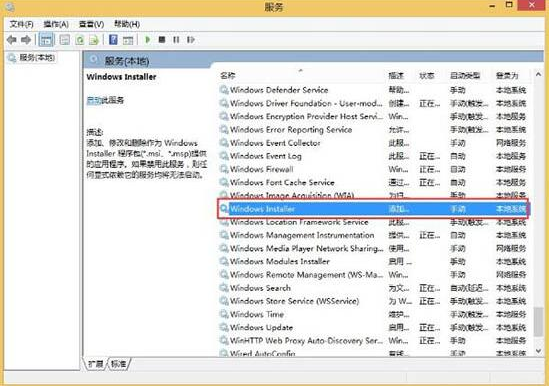Image resolution: width=549 pixels, height=386 pixels.
Task: Click the scrollbar down arrow
Action: (538, 351)
